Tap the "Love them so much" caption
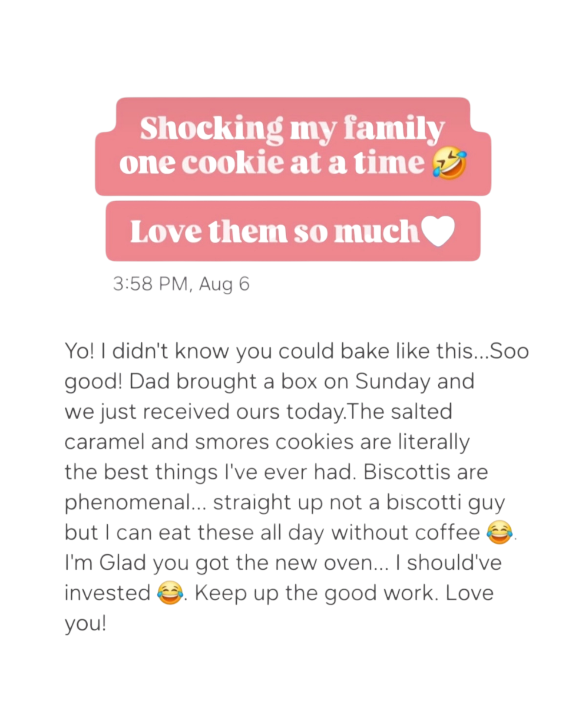Screen dimensions: 582x728 tap(274, 232)
